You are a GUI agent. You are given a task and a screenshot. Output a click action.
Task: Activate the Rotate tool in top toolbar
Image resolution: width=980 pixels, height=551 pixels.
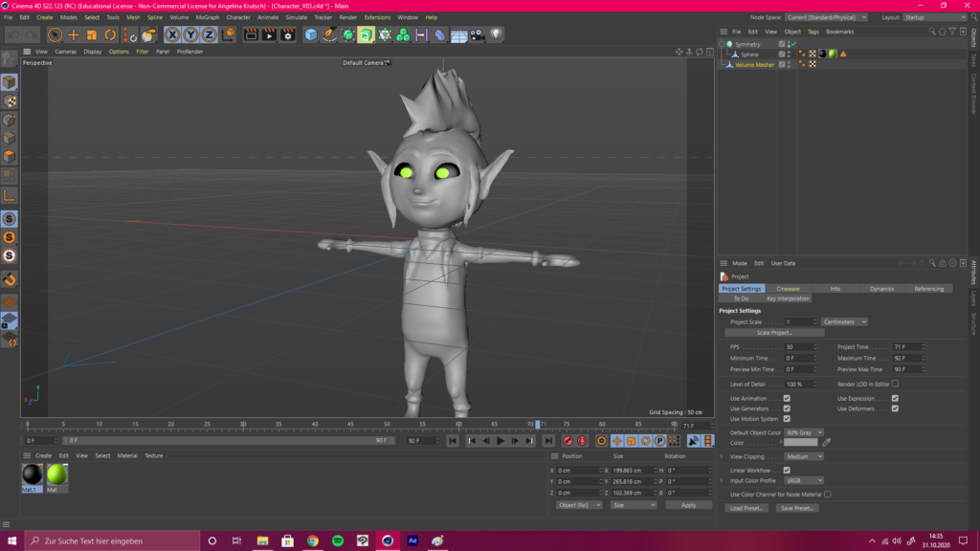pyautogui.click(x=108, y=34)
